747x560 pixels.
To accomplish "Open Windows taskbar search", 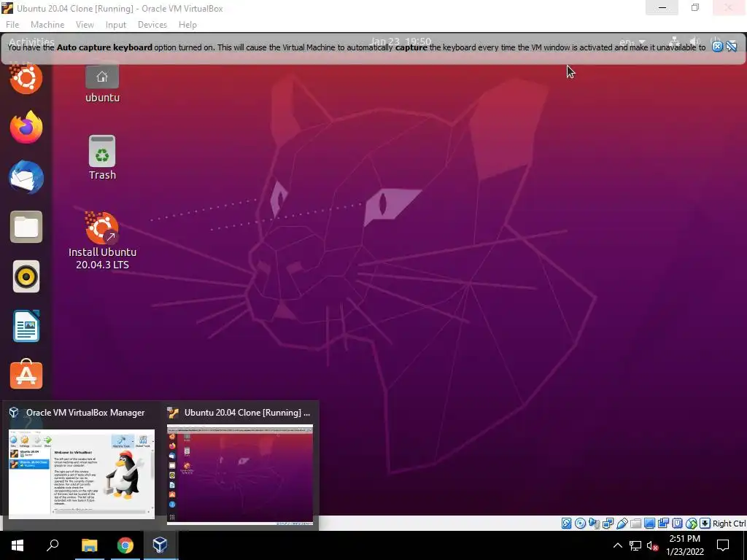I will click(53, 545).
